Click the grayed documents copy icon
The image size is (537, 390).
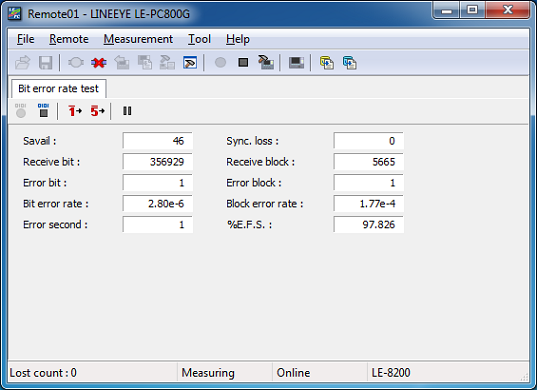pos(145,63)
